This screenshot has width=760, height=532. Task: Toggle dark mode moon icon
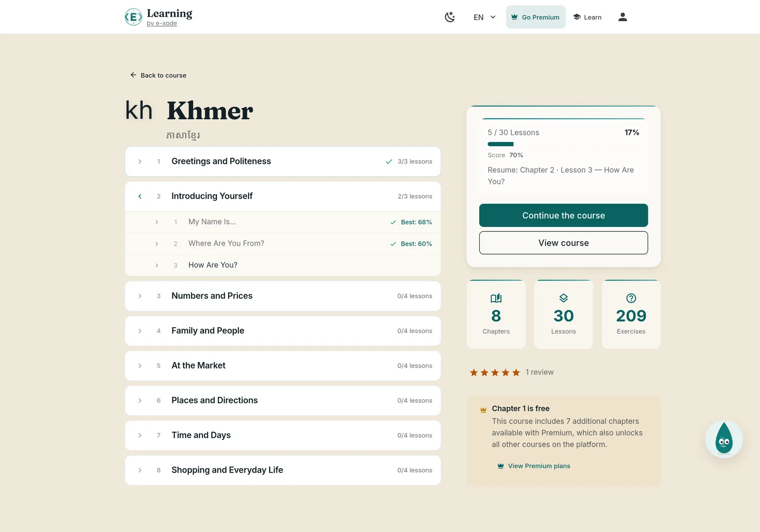tap(450, 17)
